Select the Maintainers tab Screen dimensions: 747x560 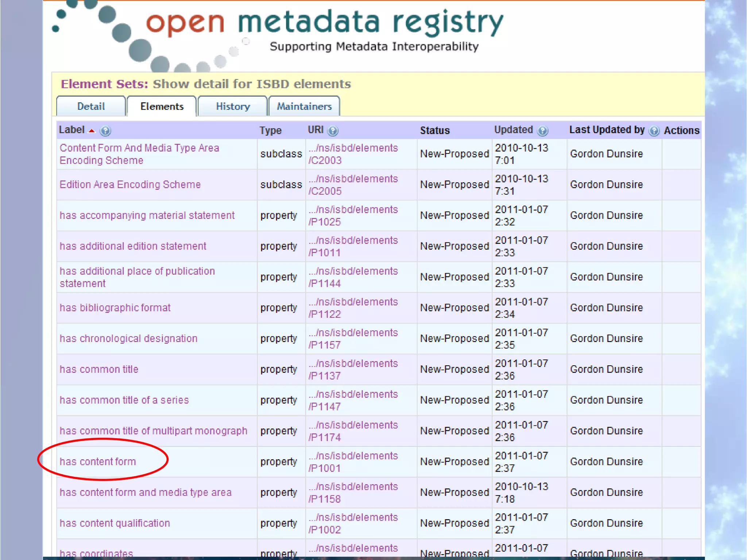coord(304,106)
